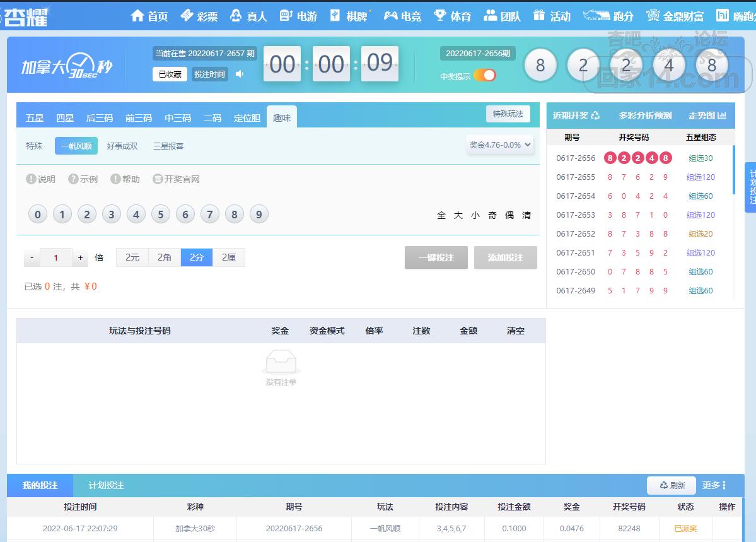Screen dimensions: 756x542
Task: Expand the 更多 menu
Action: pos(714,485)
